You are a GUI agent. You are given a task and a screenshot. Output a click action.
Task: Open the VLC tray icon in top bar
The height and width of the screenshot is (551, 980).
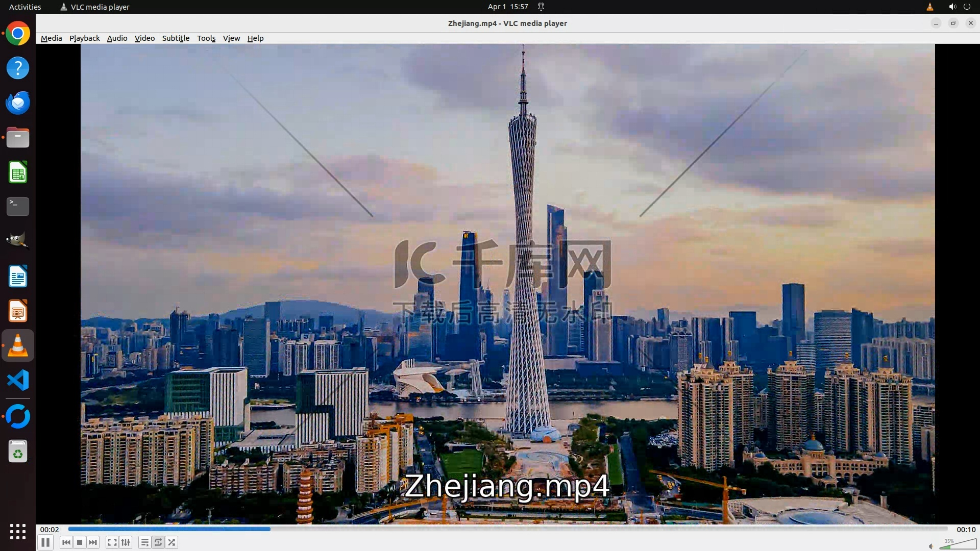(929, 7)
